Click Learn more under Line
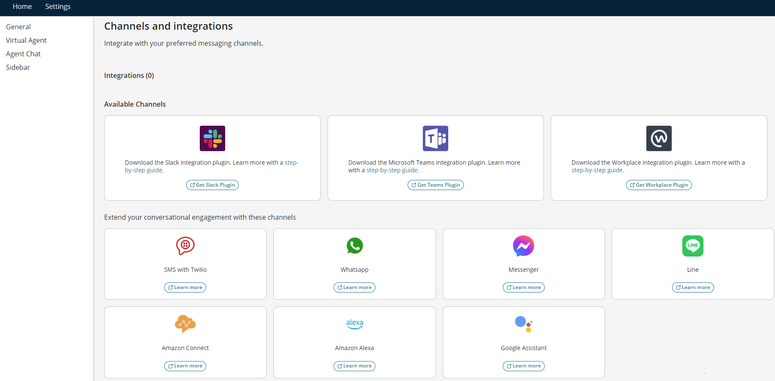Image resolution: width=775 pixels, height=381 pixels. 692,288
